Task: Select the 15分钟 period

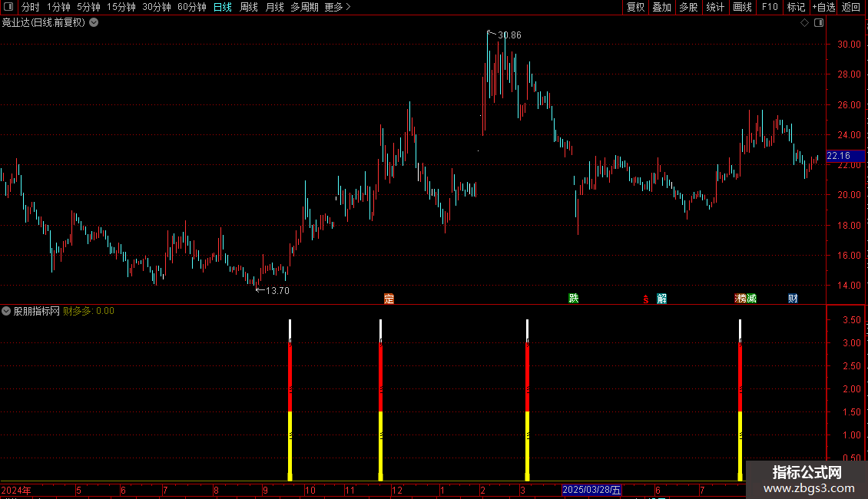Action: click(x=121, y=7)
